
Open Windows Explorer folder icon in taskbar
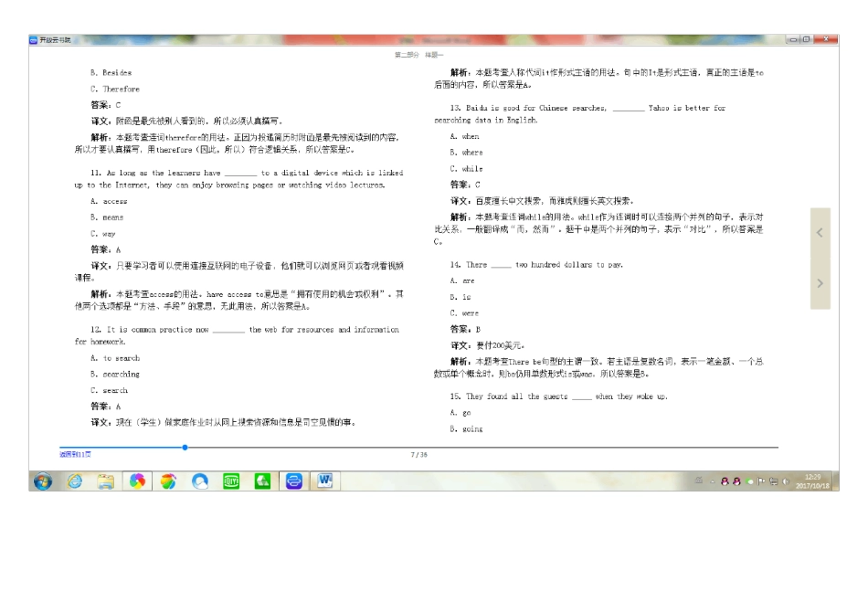coord(106,481)
